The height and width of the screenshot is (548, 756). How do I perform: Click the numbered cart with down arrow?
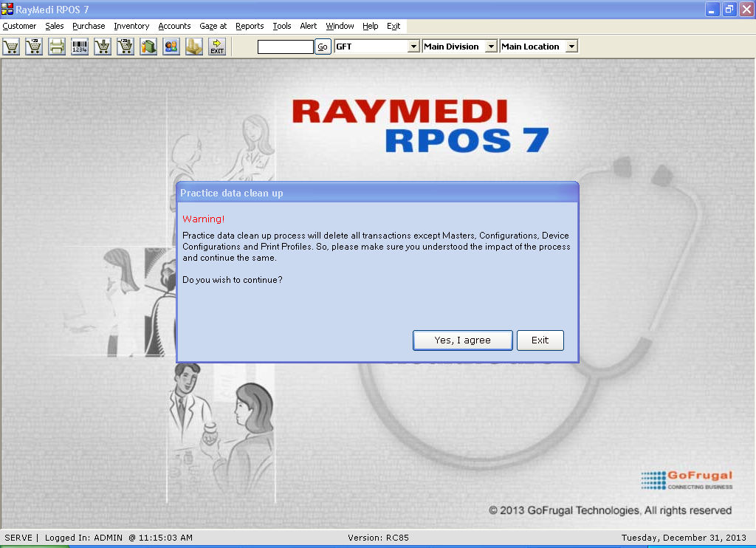tap(126, 47)
